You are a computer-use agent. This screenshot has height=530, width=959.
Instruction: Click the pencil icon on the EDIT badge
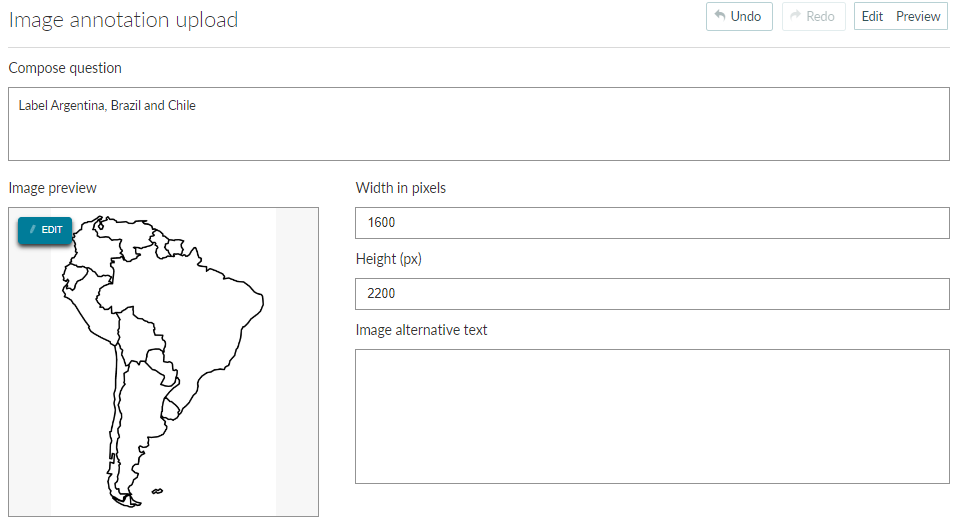[x=32, y=229]
